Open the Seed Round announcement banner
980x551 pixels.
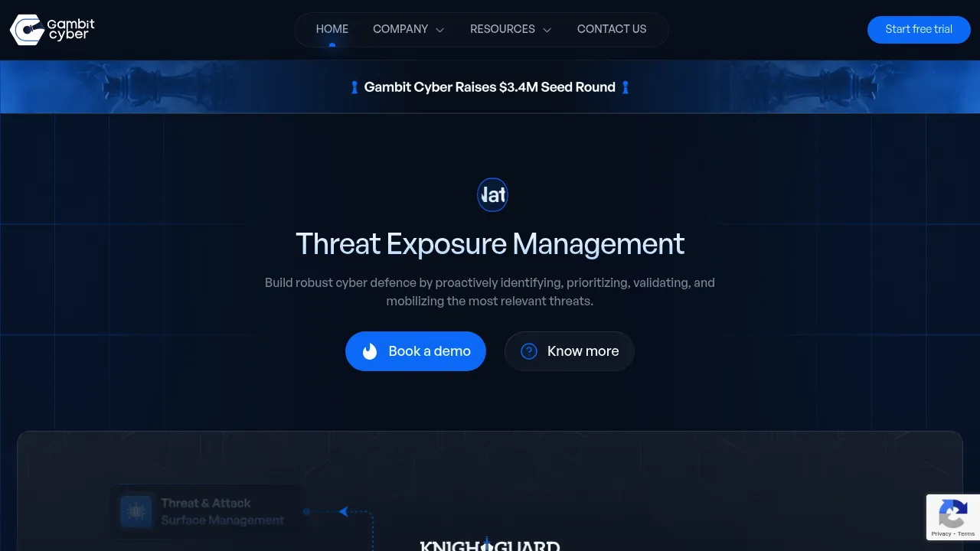click(490, 87)
